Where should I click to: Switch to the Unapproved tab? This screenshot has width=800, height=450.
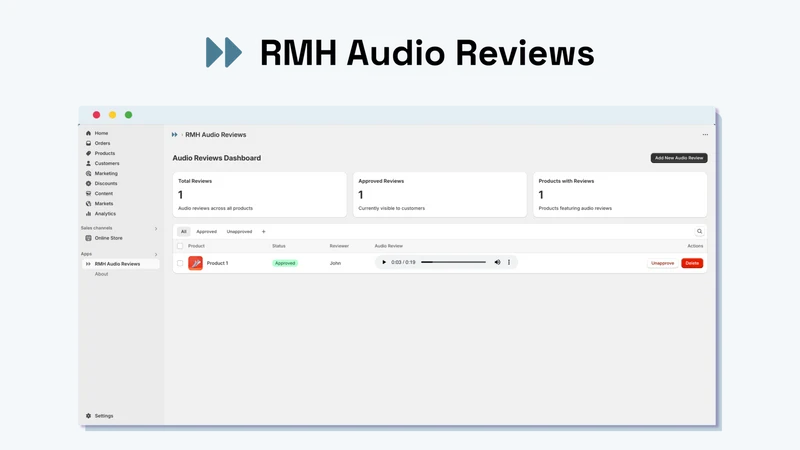239,232
